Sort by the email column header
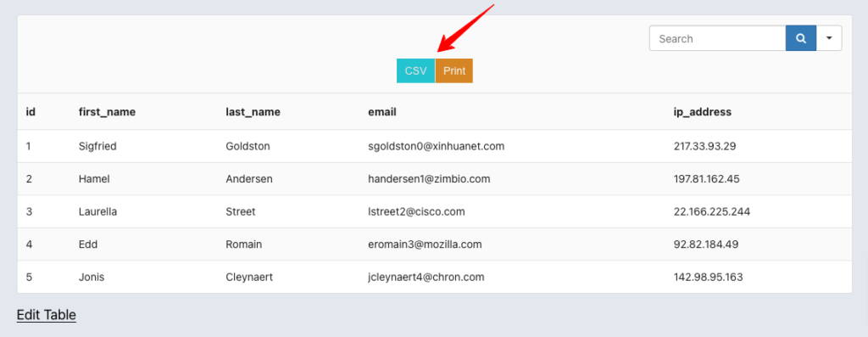Viewport: 868px width, 337px height. [382, 112]
